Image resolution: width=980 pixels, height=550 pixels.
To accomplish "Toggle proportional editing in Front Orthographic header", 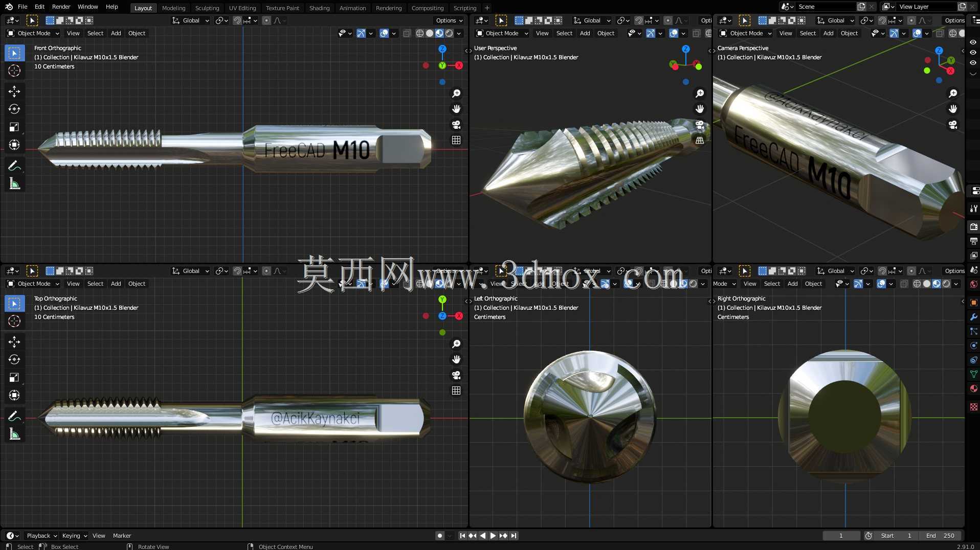I will (x=266, y=20).
